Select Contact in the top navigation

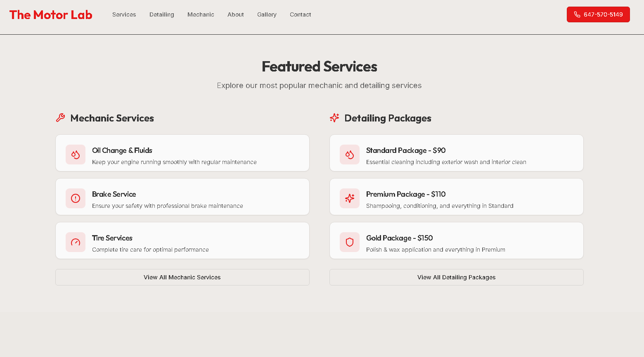click(301, 14)
